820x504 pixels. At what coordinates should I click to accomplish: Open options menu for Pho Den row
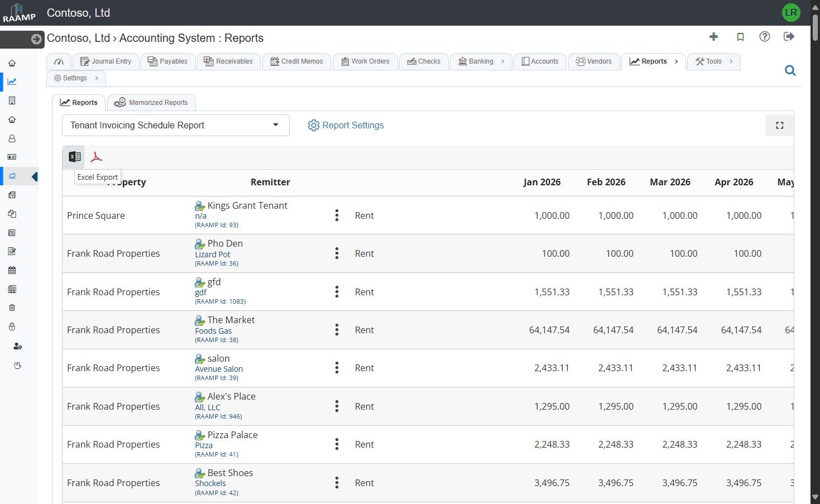click(x=337, y=253)
